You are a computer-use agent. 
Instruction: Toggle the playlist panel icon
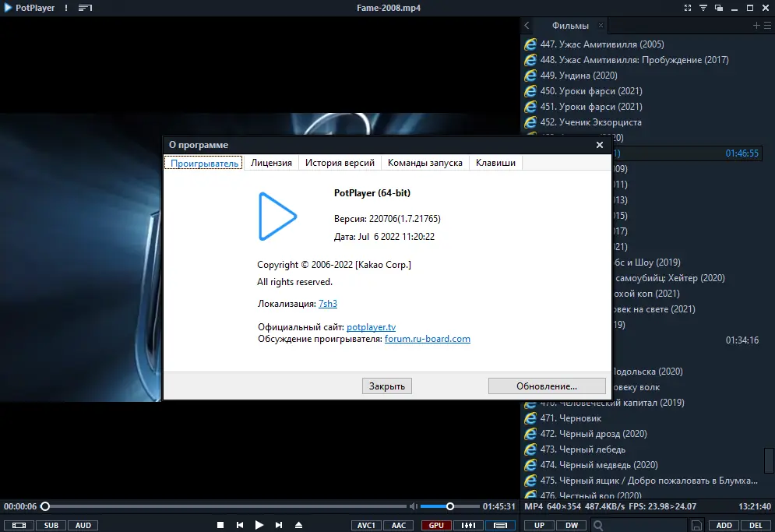500,525
